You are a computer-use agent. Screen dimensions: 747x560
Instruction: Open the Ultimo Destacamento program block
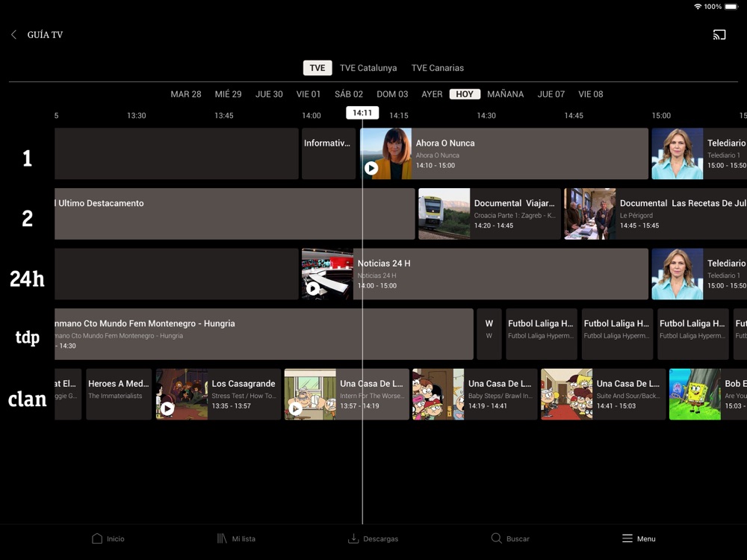(235, 214)
